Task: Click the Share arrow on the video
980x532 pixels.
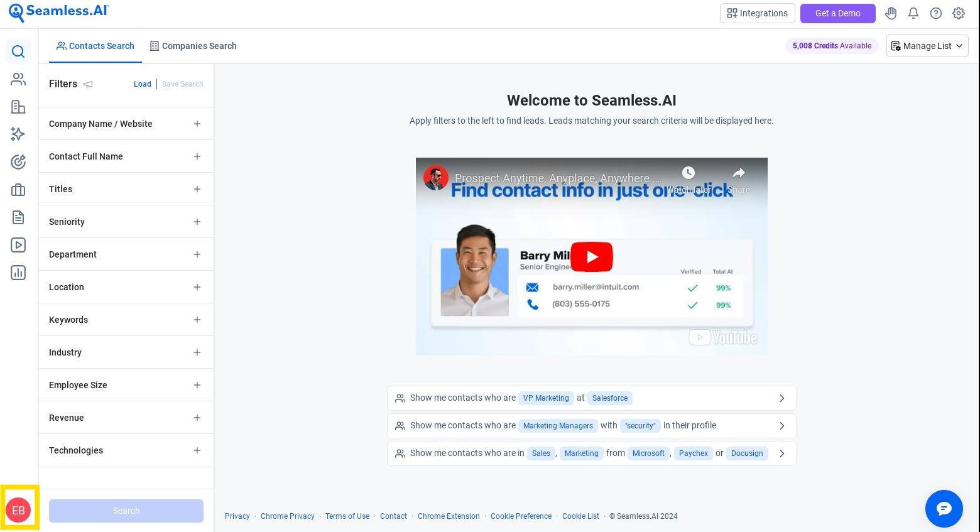Action: pyautogui.click(x=739, y=173)
